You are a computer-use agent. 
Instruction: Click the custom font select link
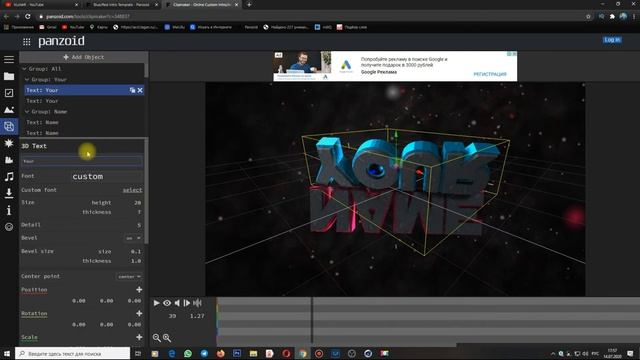[x=132, y=190]
